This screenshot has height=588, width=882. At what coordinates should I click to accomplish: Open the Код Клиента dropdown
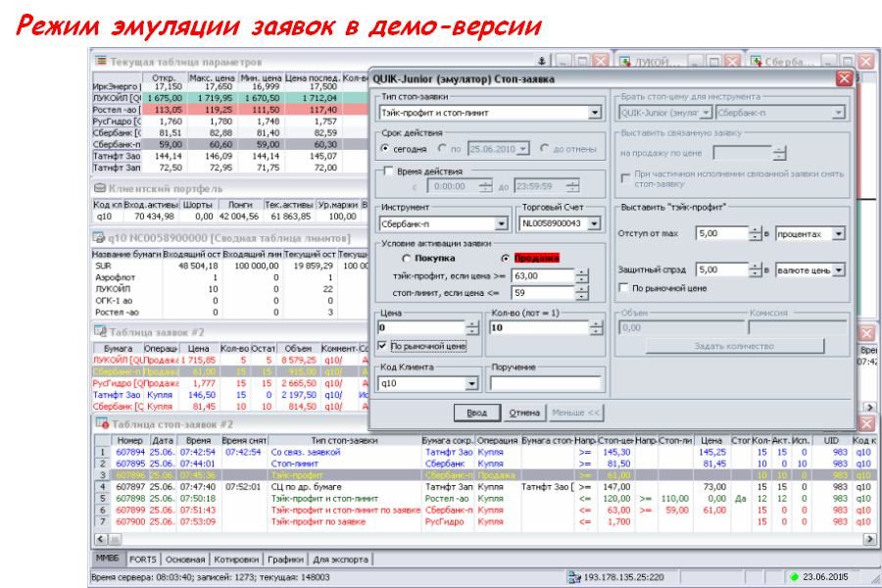click(x=471, y=384)
